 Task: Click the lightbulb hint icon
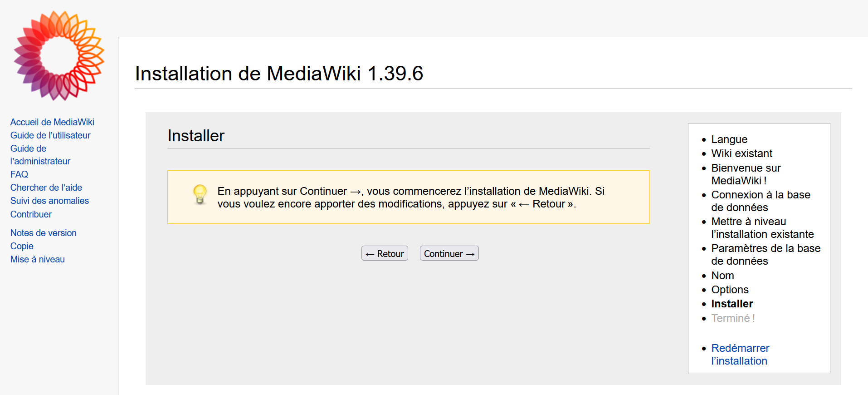click(x=200, y=194)
